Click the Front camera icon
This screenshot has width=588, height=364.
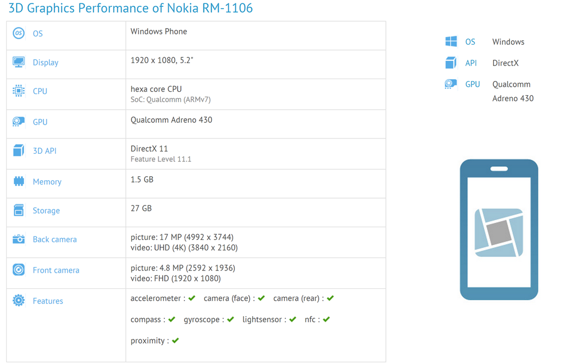[18, 270]
